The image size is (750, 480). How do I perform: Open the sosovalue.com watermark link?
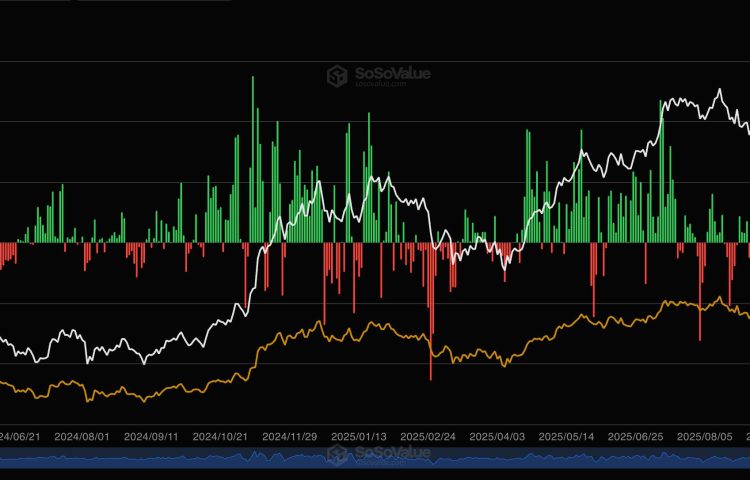(381, 85)
